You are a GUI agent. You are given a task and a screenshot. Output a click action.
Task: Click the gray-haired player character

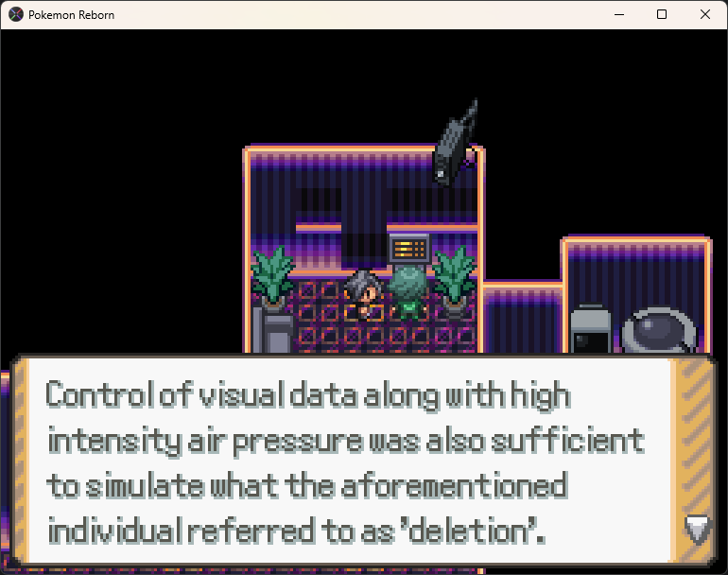coord(364,295)
